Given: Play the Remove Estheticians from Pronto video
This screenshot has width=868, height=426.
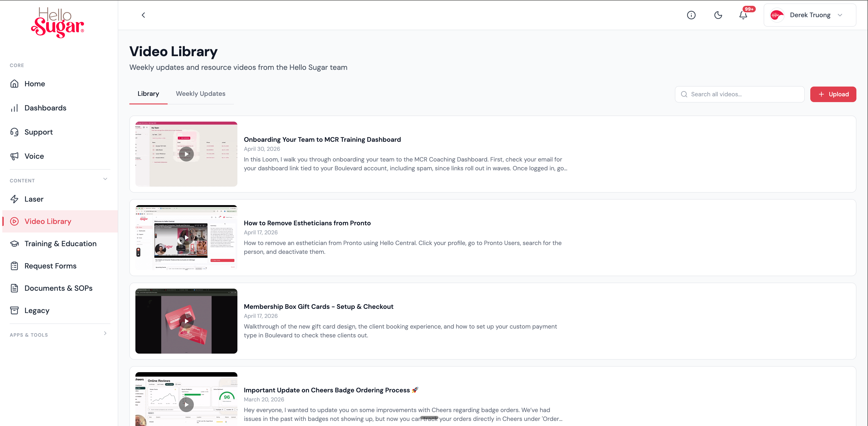Looking at the screenshot, I should point(186,237).
